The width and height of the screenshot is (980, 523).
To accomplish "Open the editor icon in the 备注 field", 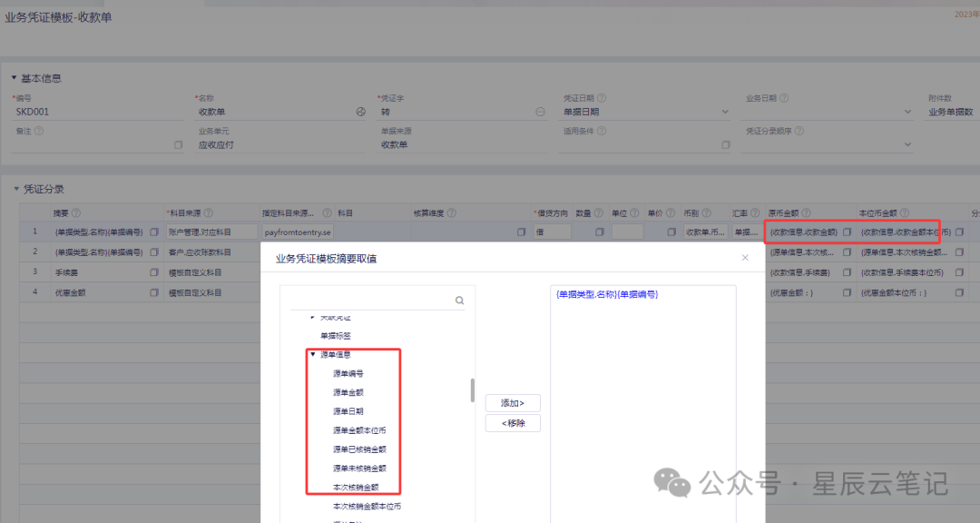I will coord(178,144).
